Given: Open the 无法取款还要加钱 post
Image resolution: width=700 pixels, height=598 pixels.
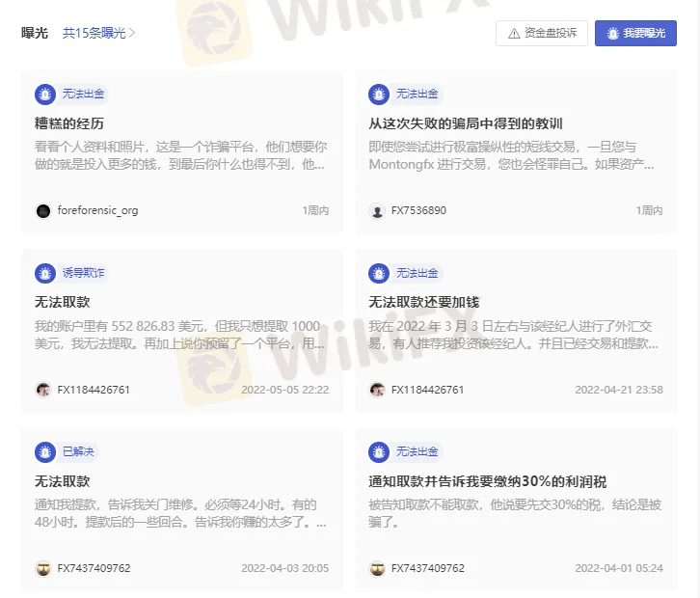Looking at the screenshot, I should point(423,302).
